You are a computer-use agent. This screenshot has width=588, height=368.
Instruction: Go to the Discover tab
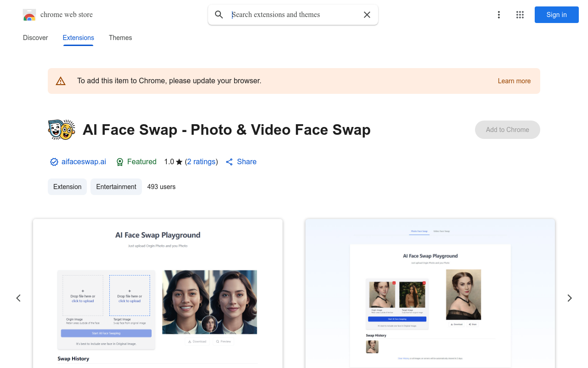pyautogui.click(x=35, y=38)
